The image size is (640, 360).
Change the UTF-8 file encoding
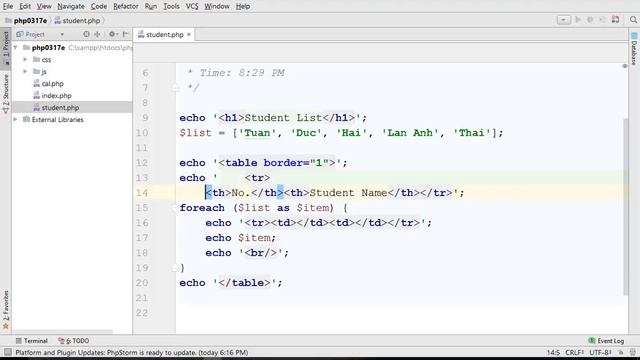pos(600,352)
